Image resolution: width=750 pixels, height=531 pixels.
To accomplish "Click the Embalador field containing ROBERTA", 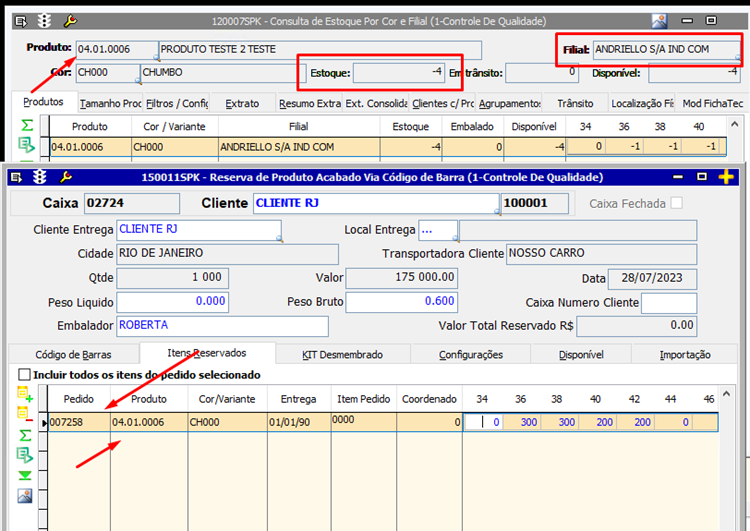I will (221, 326).
